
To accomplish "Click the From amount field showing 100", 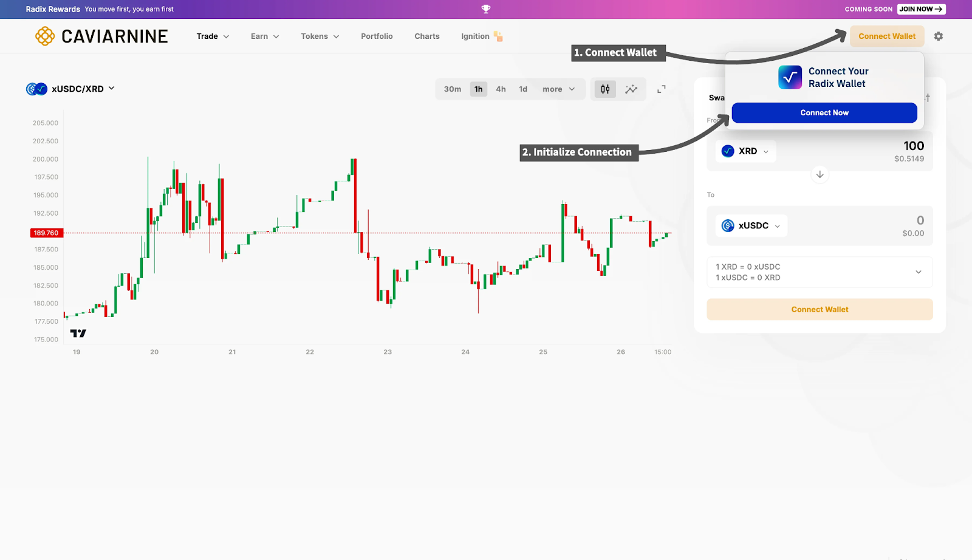I will coord(914,146).
